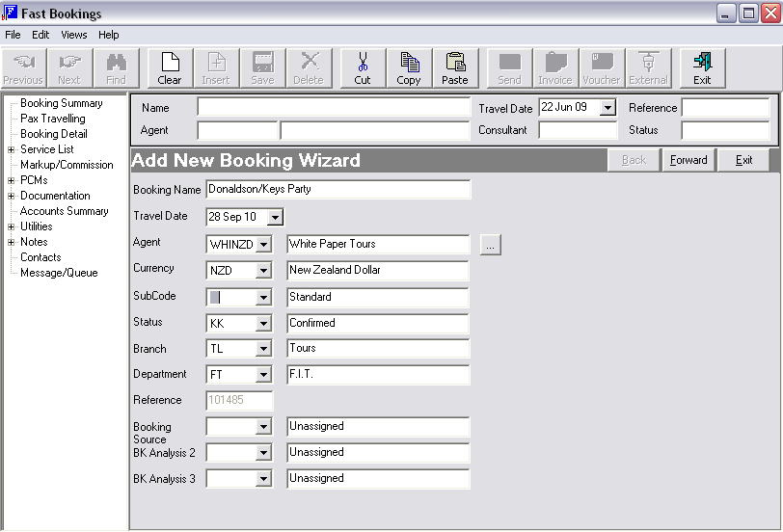Click the header Agent code field
The height and width of the screenshot is (532, 783).
(237, 130)
